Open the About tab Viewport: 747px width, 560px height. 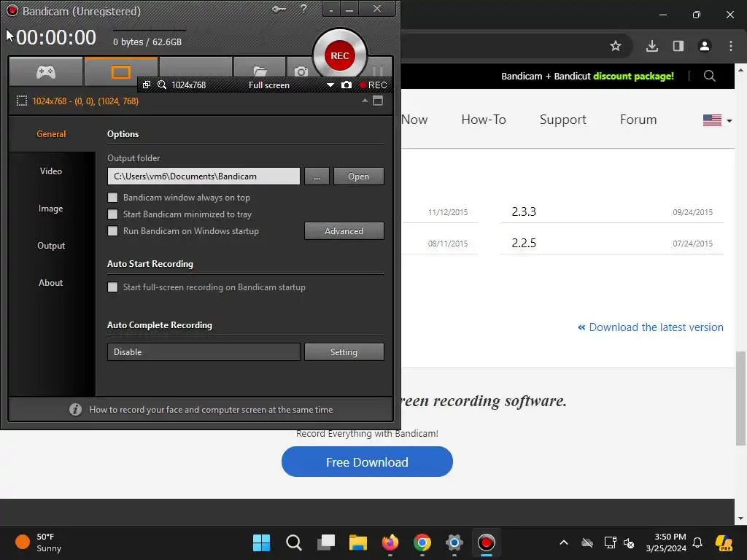51,282
